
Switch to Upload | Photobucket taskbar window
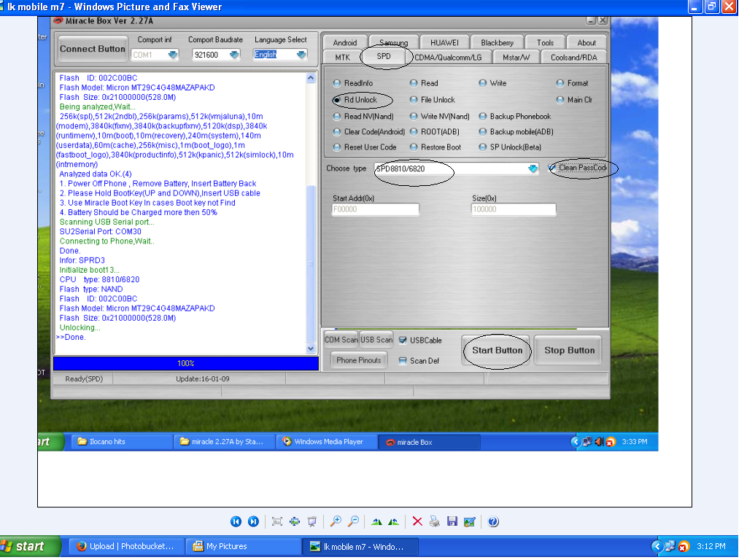pos(127,547)
